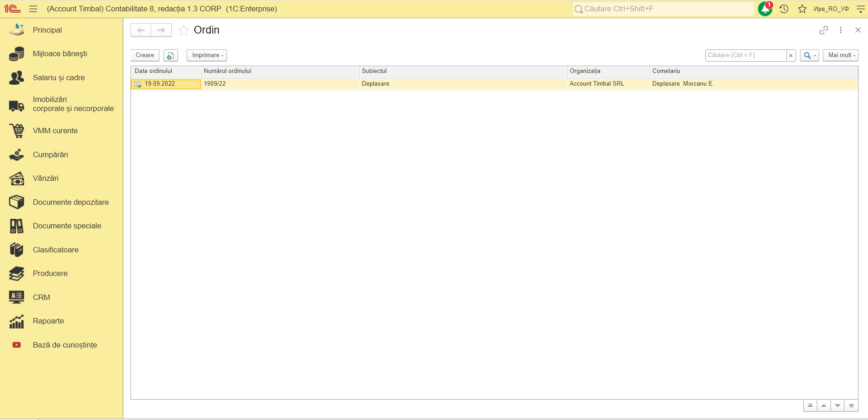The width and height of the screenshot is (868, 420).
Task: Go back with left arrow
Action: point(141,30)
